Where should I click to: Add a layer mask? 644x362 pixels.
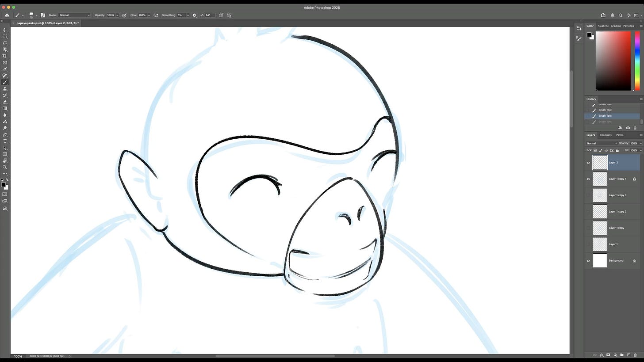click(608, 355)
